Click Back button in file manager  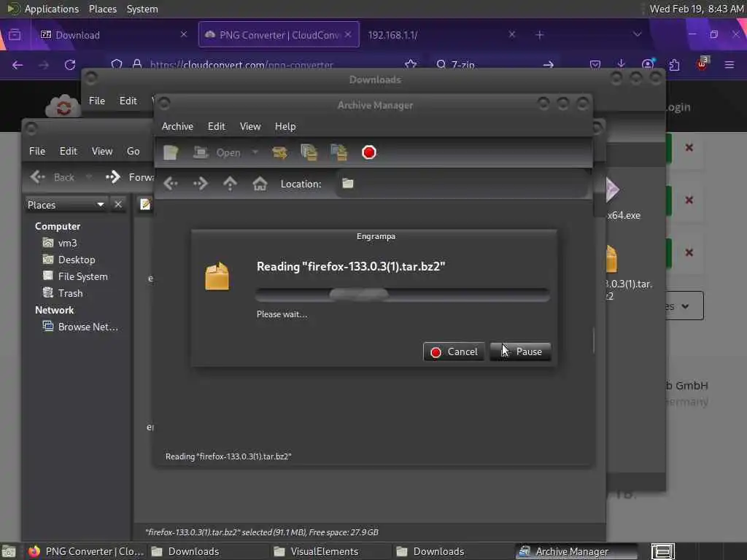coord(53,178)
